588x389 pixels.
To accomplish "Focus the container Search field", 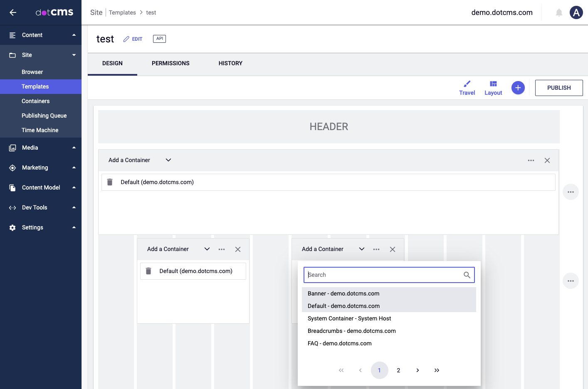I will pyautogui.click(x=383, y=275).
